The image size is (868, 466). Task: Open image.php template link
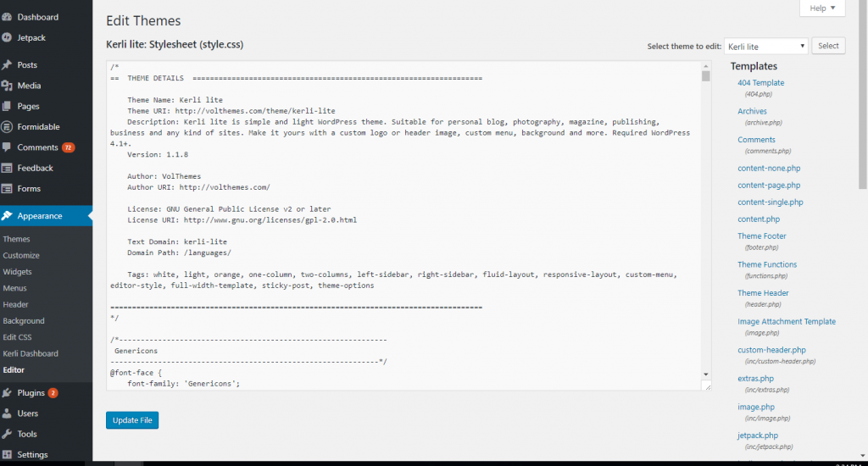pos(756,407)
